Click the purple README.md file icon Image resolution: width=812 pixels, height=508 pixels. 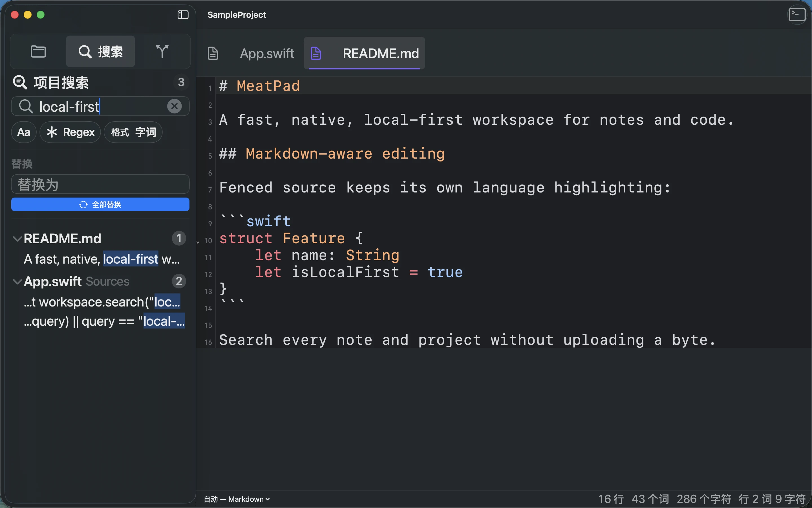316,53
